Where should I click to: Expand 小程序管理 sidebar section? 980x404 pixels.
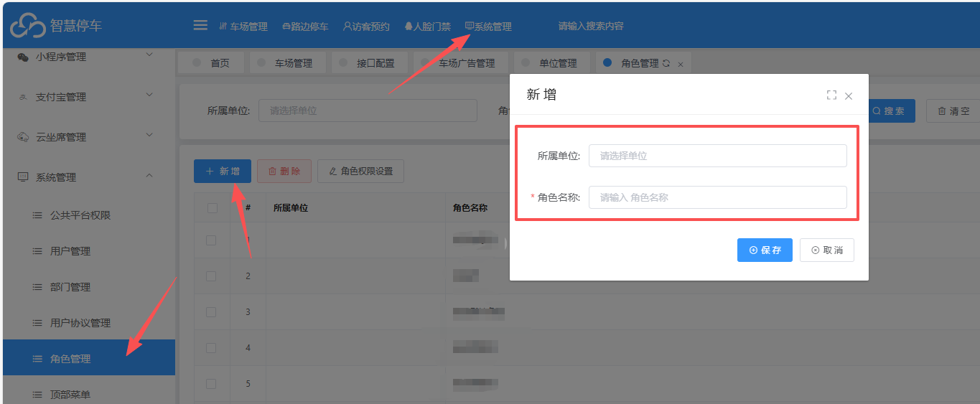(89, 57)
